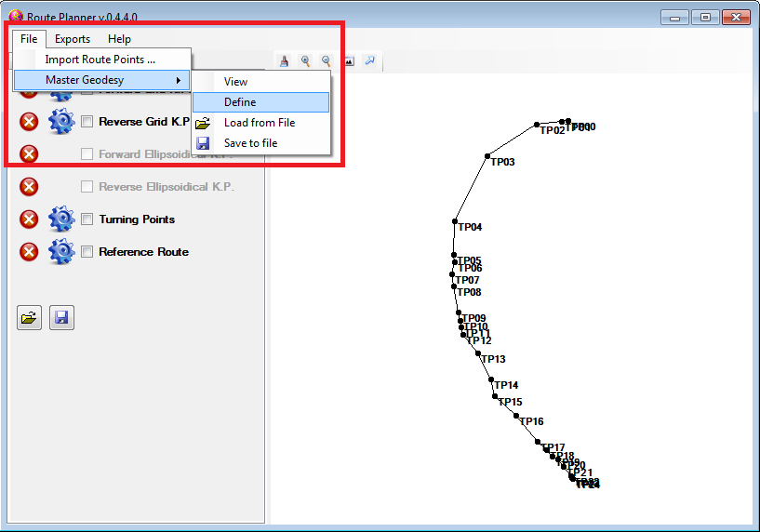The image size is (760, 532).
Task: Choose Save to file submenu entry
Action: [260, 143]
